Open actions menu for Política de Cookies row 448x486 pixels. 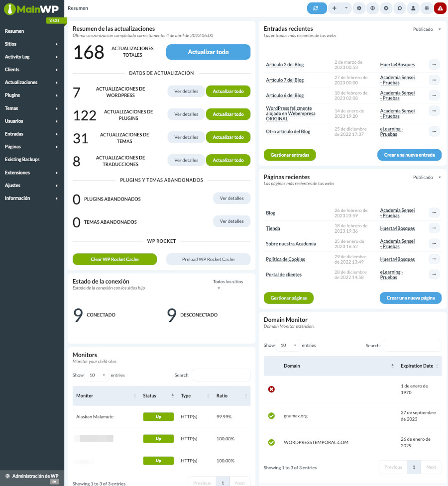point(434,259)
